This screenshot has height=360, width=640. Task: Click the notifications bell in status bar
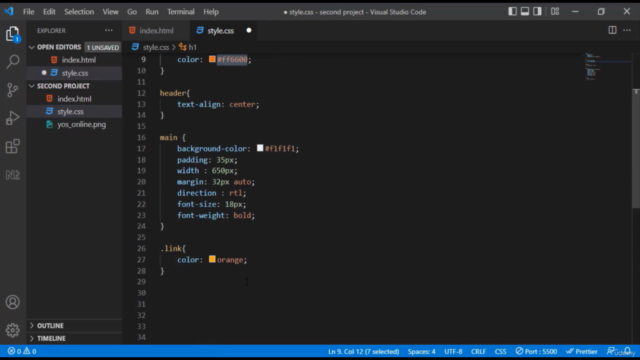[x=628, y=351]
